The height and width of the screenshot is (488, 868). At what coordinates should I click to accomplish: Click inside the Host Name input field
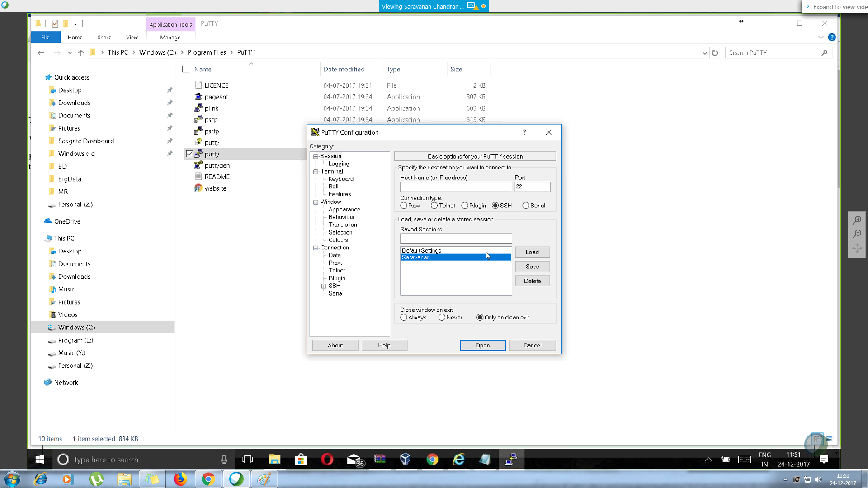456,187
